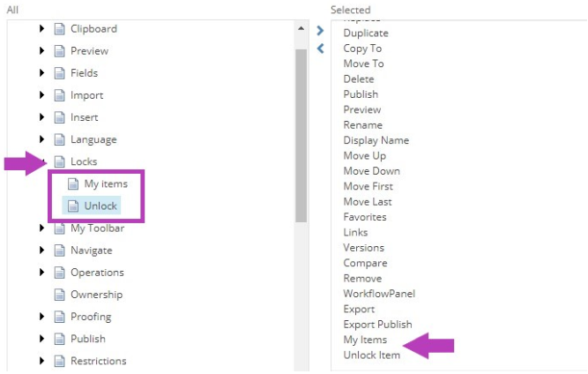The width and height of the screenshot is (588, 374).
Task: Expand the Language node
Action: [x=41, y=139]
